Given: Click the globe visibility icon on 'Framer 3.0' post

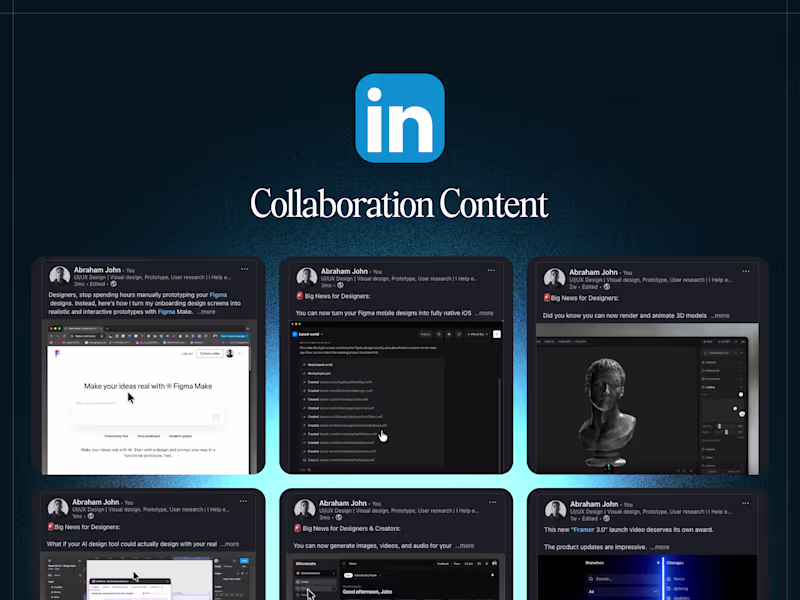Looking at the screenshot, I should (607, 518).
